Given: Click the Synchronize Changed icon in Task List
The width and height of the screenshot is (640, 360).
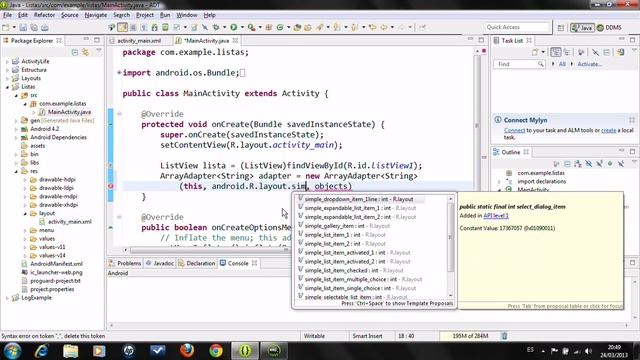Looking at the screenshot, I should (620, 52).
